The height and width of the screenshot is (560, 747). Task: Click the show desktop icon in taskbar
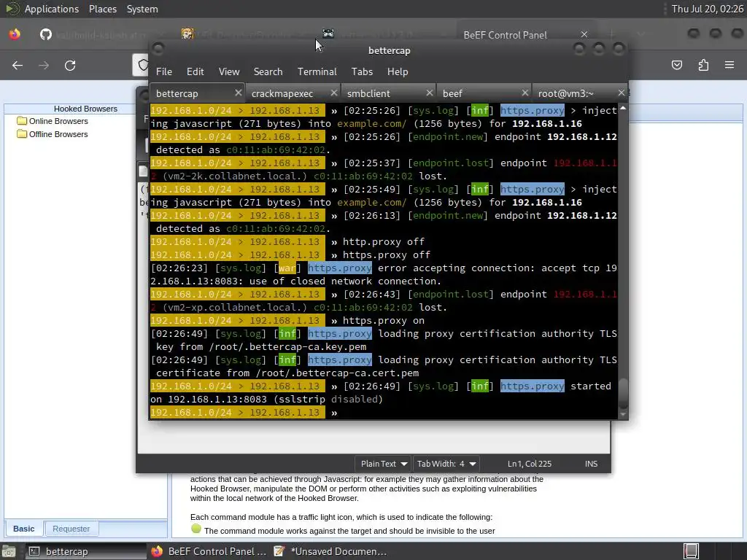pyautogui.click(x=9, y=551)
